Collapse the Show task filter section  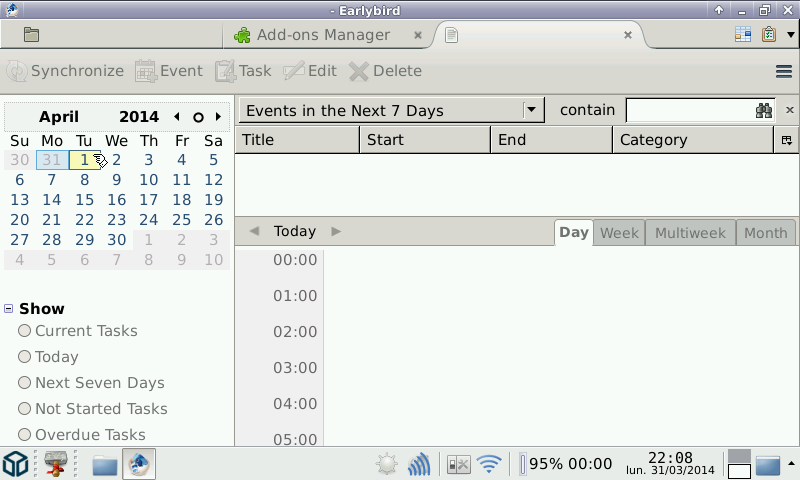[x=9, y=309]
